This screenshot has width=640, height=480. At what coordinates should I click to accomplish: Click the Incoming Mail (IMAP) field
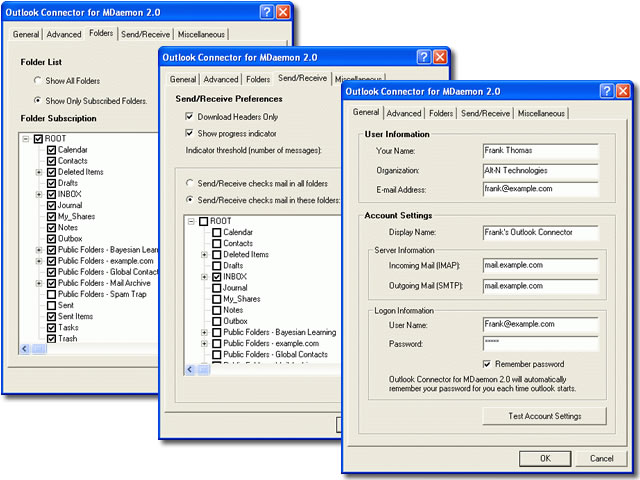pos(540,265)
